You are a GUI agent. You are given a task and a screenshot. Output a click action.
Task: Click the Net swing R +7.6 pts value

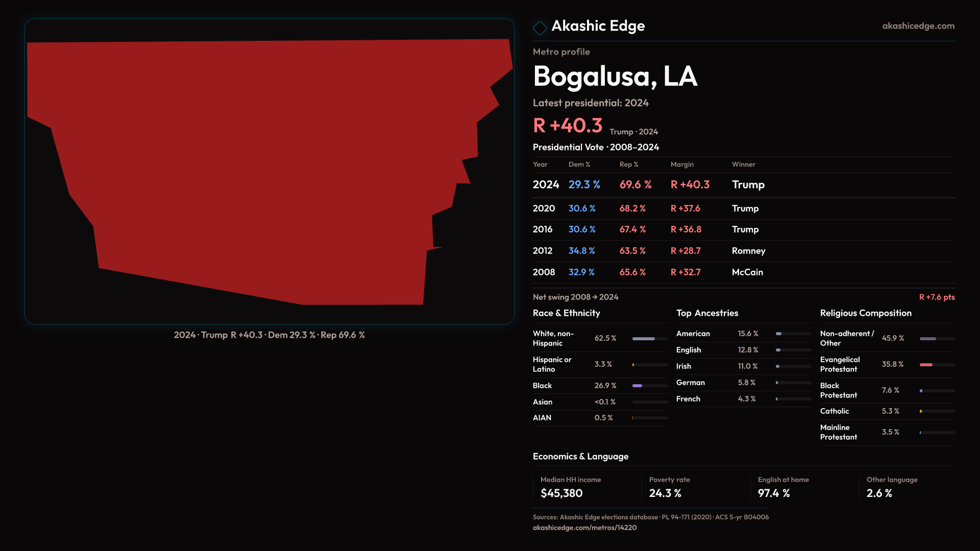[x=936, y=297]
